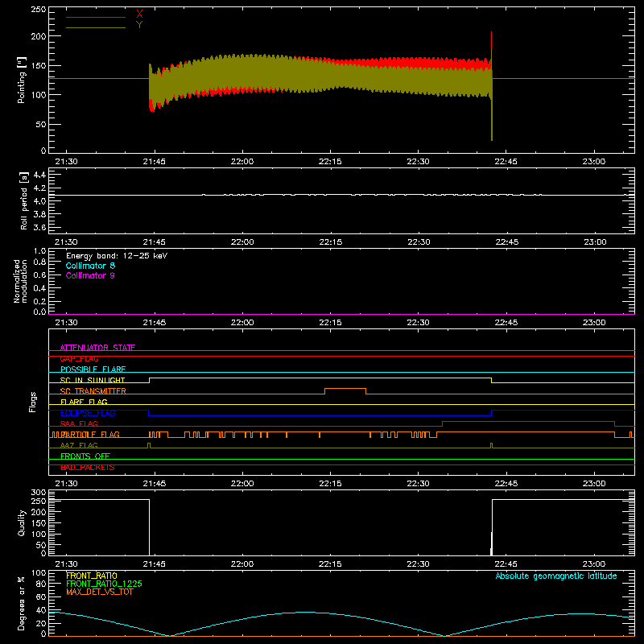Click the 21:45 time tick under Pointing plot
Screen dimensions: 644x644
pyautogui.click(x=154, y=162)
